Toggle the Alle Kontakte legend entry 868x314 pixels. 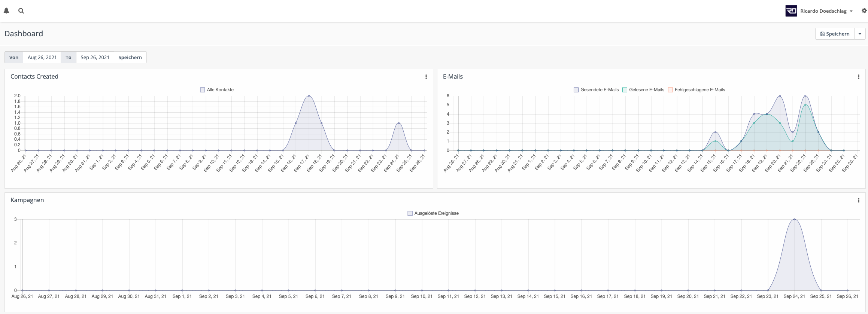pos(217,90)
